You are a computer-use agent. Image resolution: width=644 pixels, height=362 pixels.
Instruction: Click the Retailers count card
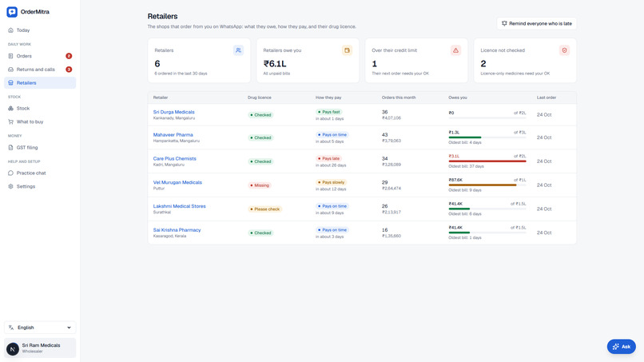(199, 61)
